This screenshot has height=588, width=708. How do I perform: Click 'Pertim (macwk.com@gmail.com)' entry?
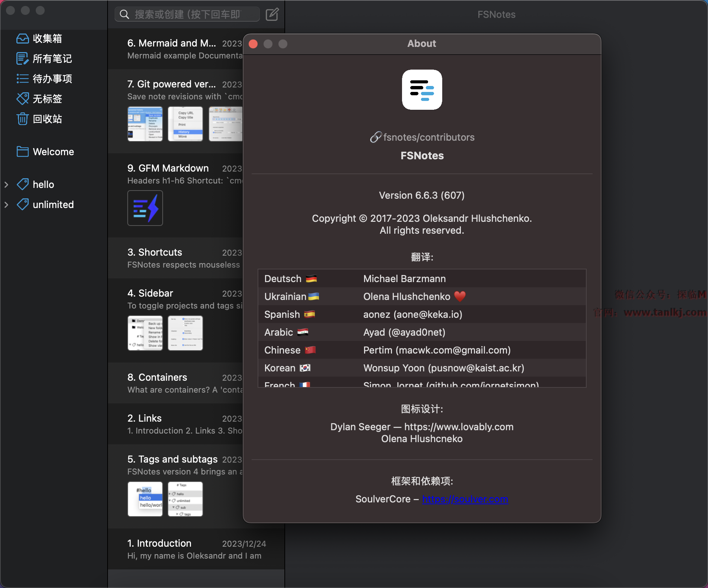pyautogui.click(x=437, y=350)
